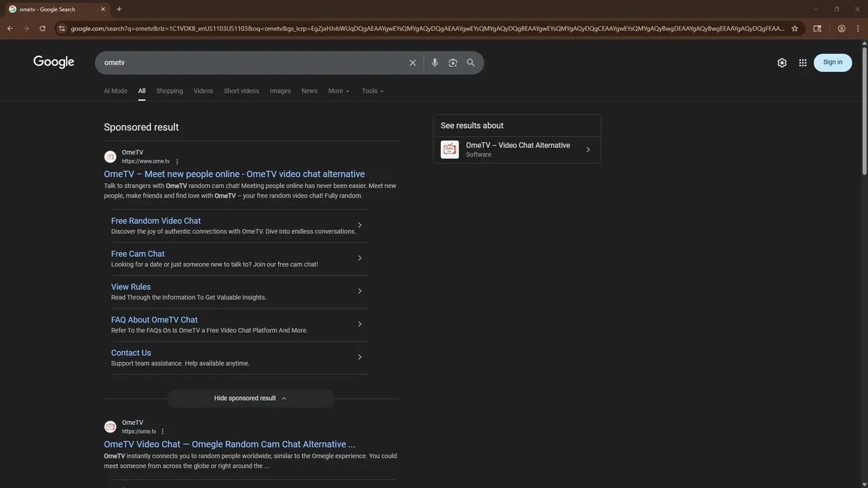Click OmeTV app thumbnail in results panel

[x=450, y=150]
